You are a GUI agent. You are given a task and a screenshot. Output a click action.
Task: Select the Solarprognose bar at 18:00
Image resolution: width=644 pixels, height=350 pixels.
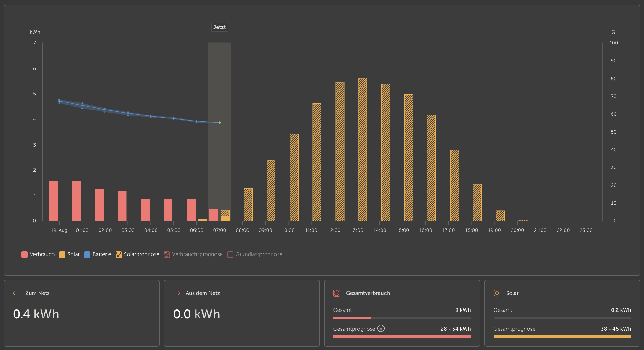coord(477,203)
